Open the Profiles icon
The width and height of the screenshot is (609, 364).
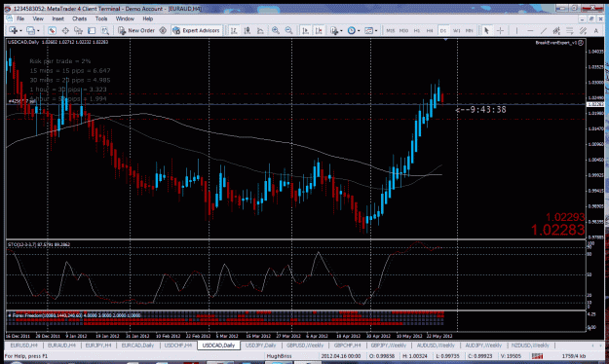click(x=30, y=30)
